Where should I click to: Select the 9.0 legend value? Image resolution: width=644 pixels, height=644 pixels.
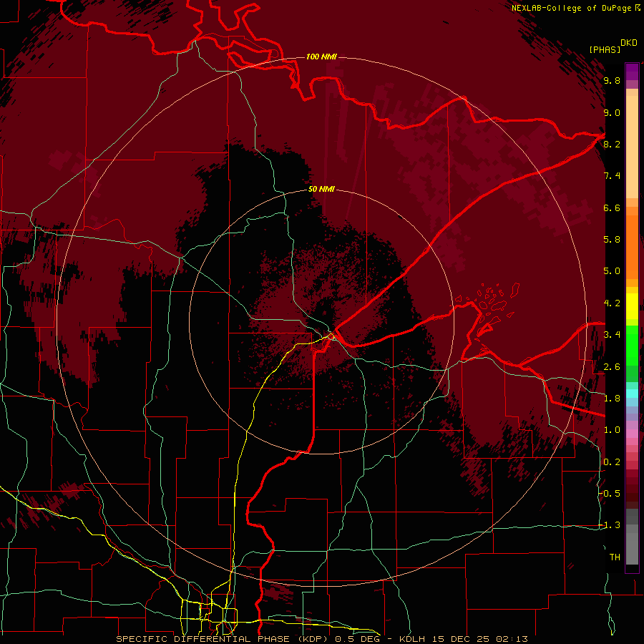612,112
